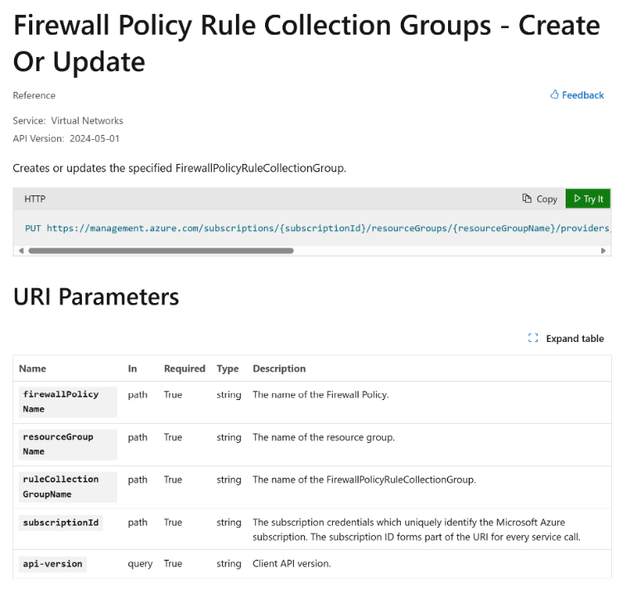The height and width of the screenshot is (592, 641).
Task: Click 'Client API version.' description
Action: tap(291, 563)
